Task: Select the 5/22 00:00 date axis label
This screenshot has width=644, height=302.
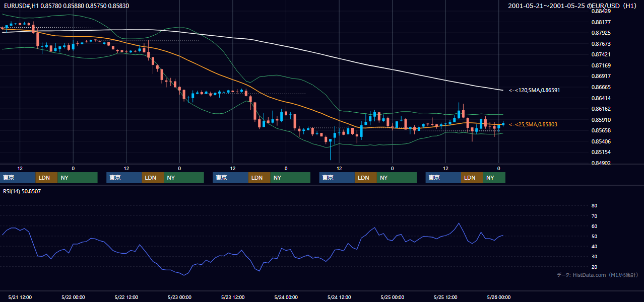Action: pyautogui.click(x=73, y=297)
